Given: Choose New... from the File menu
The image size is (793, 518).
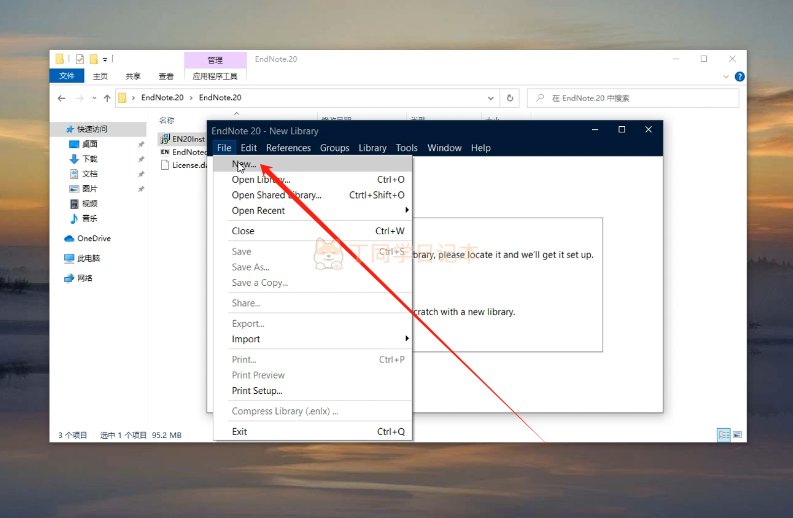Looking at the screenshot, I should coord(244,164).
